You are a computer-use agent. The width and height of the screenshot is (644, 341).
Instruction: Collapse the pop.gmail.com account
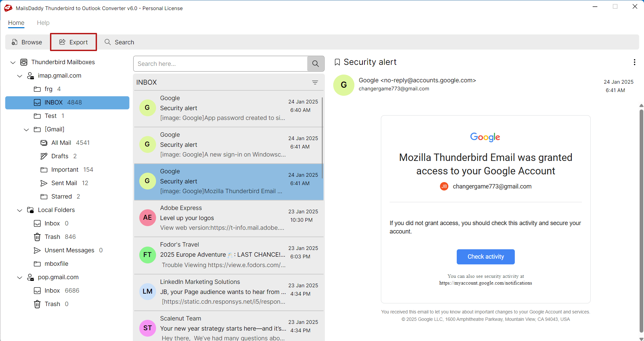pos(20,278)
